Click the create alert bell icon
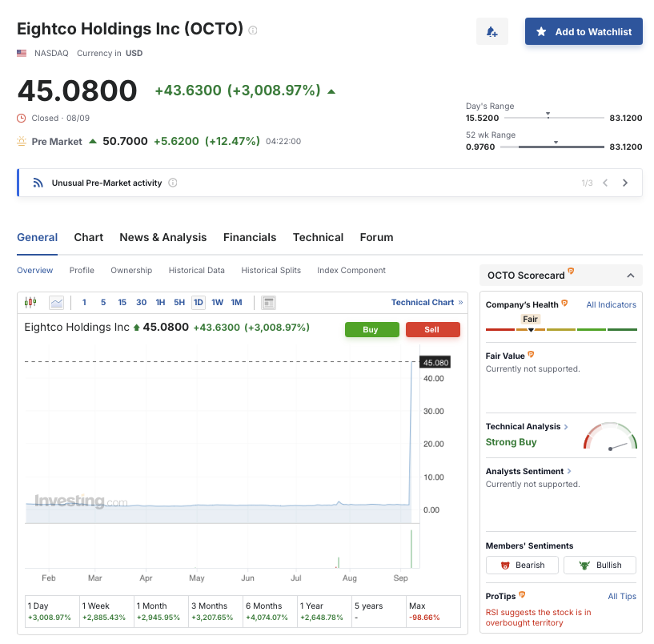This screenshot has height=644, width=654. 492,31
